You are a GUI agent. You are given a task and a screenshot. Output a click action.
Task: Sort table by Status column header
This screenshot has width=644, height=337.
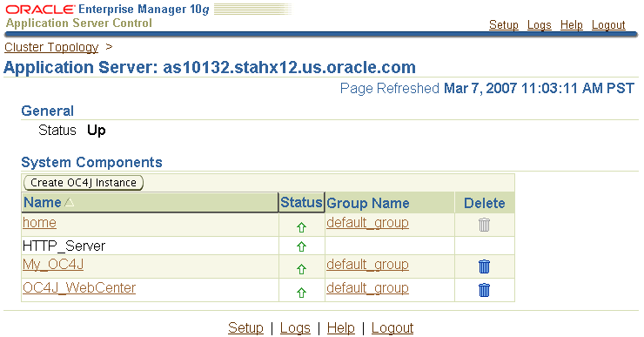pos(301,202)
